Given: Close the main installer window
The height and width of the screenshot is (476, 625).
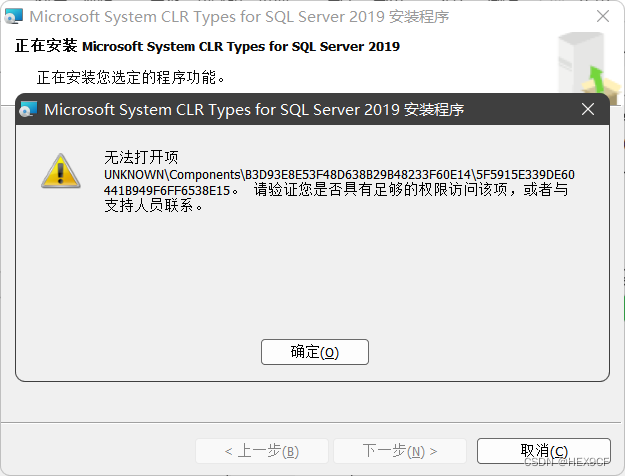Looking at the screenshot, I should (x=603, y=16).
